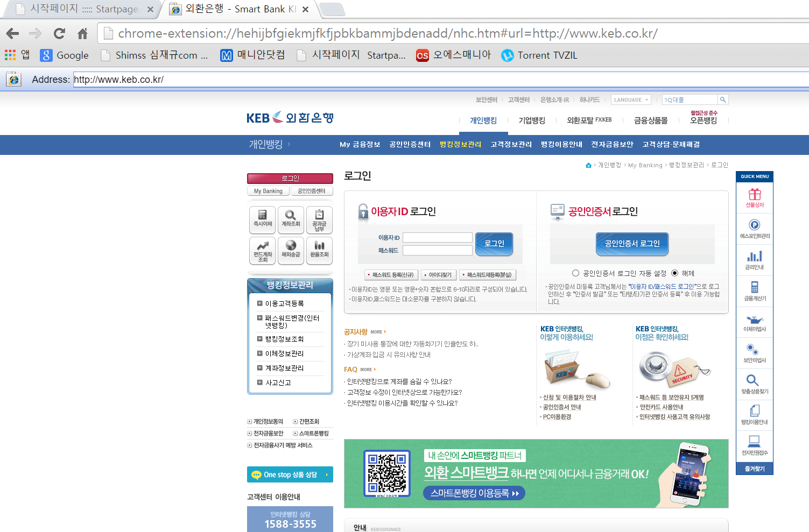809x532 pixels.
Task: Open the 공인인증센터 menu in blue bar
Action: (410, 144)
